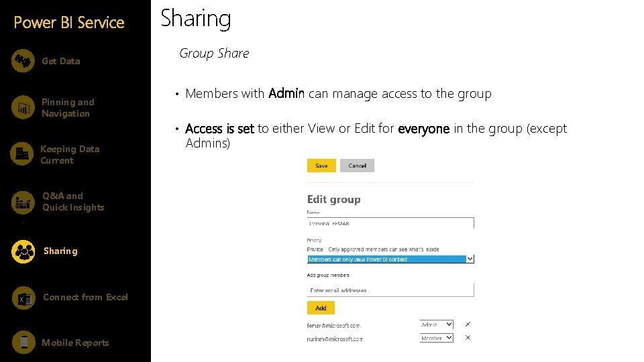This screenshot has width=644, height=362.
Task: Select the Sharing section label
Action: point(60,251)
